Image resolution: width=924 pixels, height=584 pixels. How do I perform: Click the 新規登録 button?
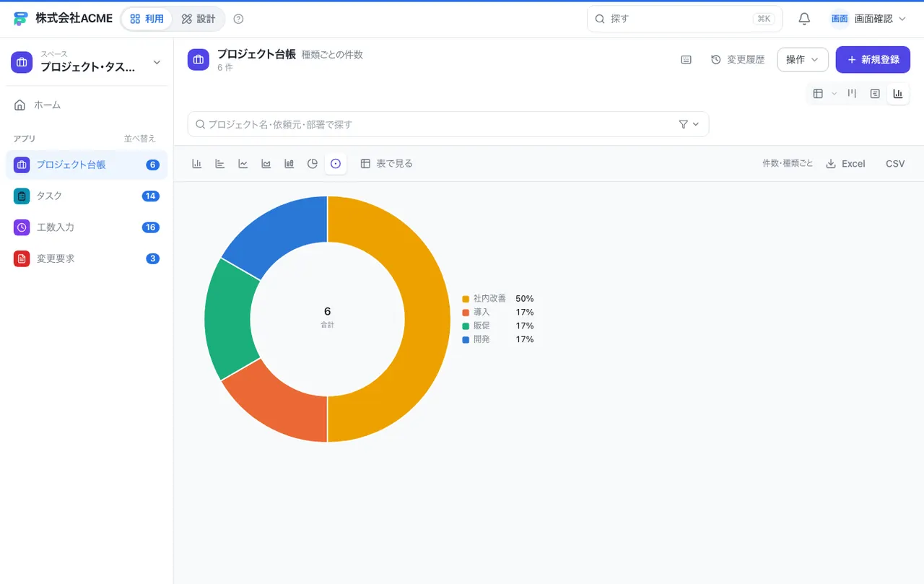pos(873,60)
